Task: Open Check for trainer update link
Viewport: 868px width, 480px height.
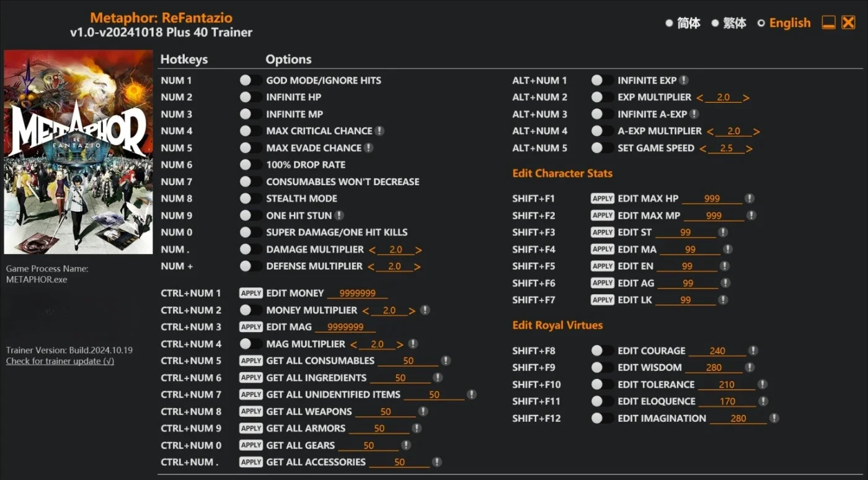Action: [60, 361]
